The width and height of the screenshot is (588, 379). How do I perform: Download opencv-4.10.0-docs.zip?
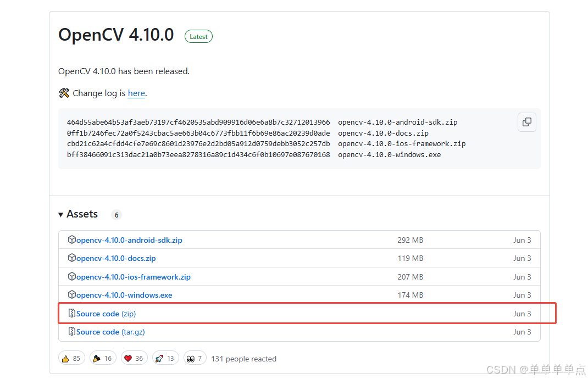(116, 258)
